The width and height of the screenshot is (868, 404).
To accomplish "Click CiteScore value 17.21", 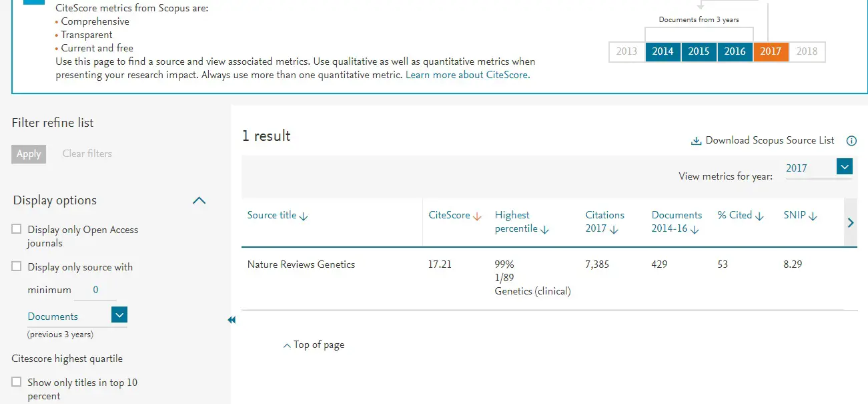I will click(440, 264).
